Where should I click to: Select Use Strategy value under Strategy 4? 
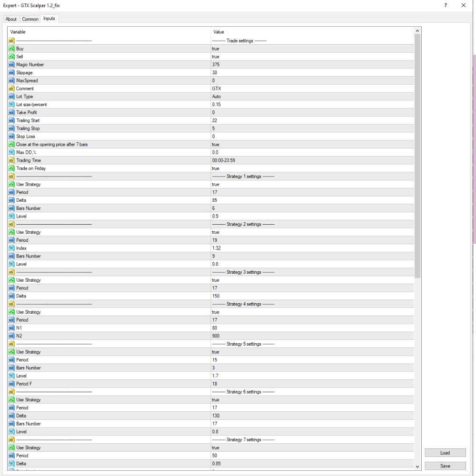[x=216, y=312]
